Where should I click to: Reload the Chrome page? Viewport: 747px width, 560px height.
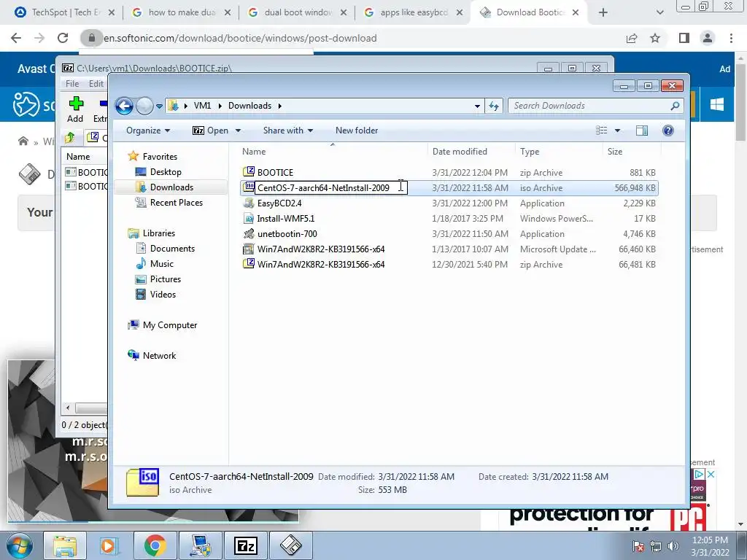63,38
